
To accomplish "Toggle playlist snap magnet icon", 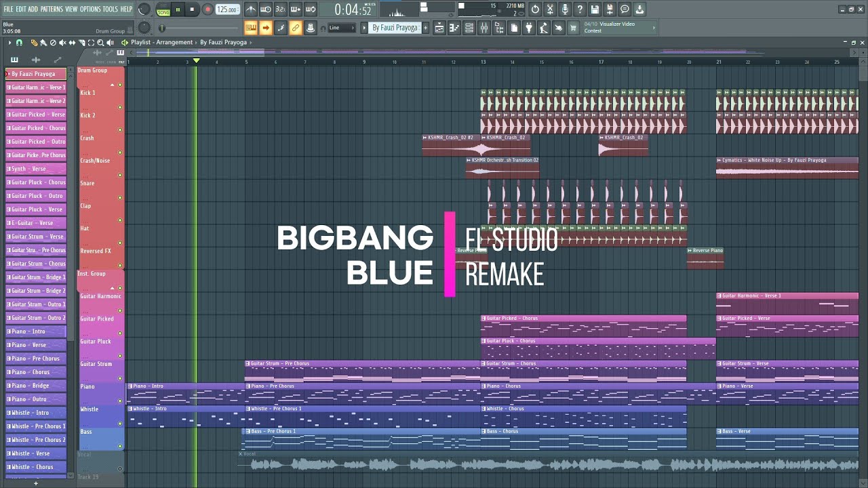I will pyautogui.click(x=19, y=42).
